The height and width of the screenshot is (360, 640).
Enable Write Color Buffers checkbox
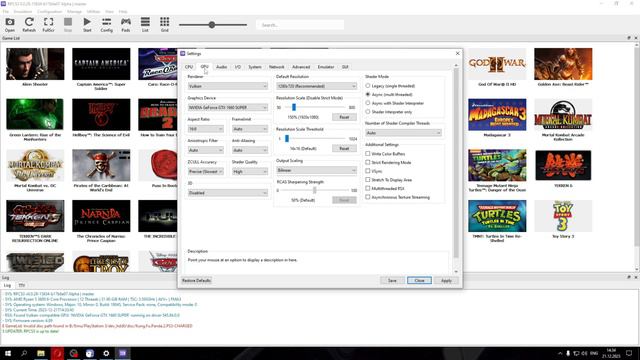(x=368, y=153)
